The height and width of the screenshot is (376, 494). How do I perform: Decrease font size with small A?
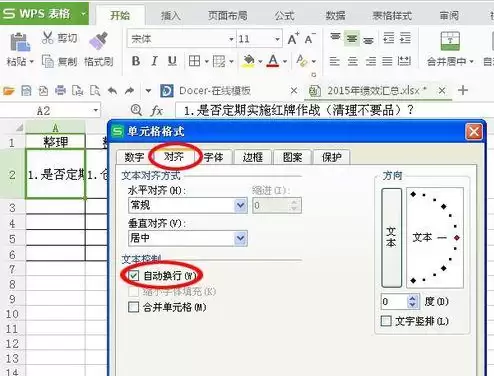click(x=309, y=39)
